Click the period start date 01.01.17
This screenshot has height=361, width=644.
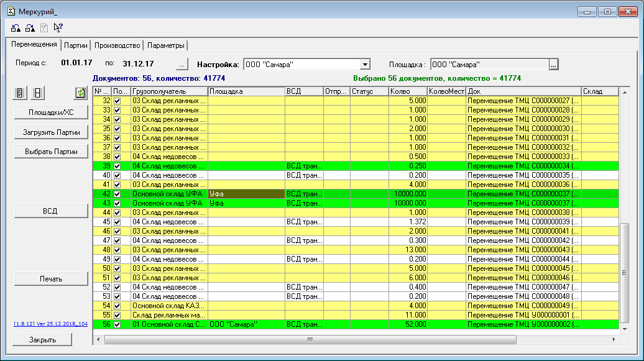pyautogui.click(x=77, y=63)
